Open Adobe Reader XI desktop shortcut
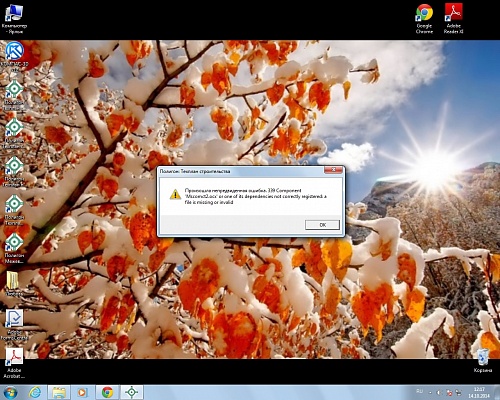This screenshot has width=500, height=400. [x=453, y=19]
